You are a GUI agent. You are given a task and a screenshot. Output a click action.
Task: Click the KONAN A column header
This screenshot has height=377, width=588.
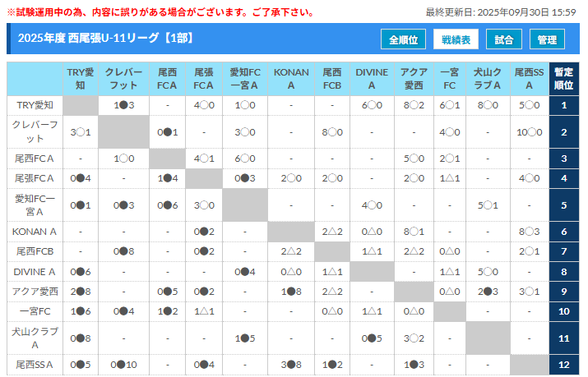[291, 79]
